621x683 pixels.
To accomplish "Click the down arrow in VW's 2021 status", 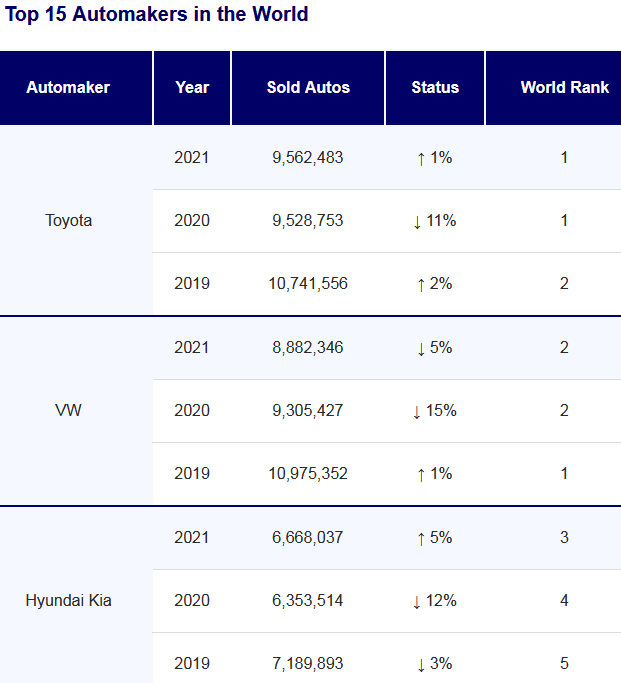I will pyautogui.click(x=421, y=348).
